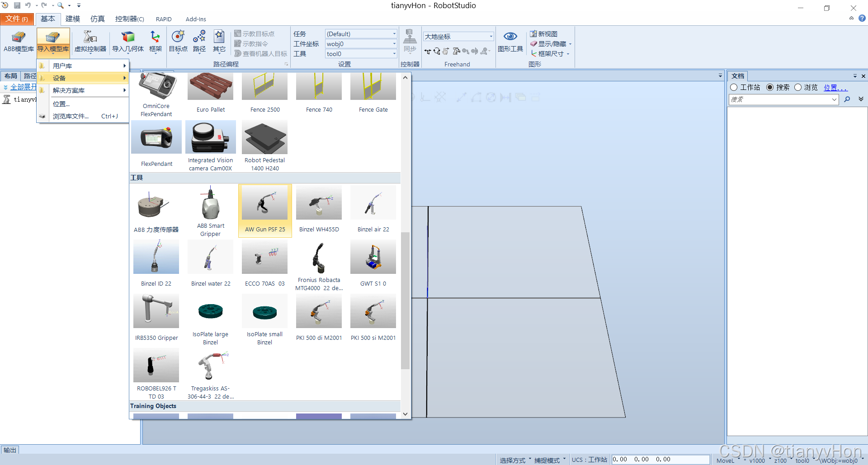Screen dimensions: 868x465
Task: Select the 目标点 target tool
Action: (178, 42)
